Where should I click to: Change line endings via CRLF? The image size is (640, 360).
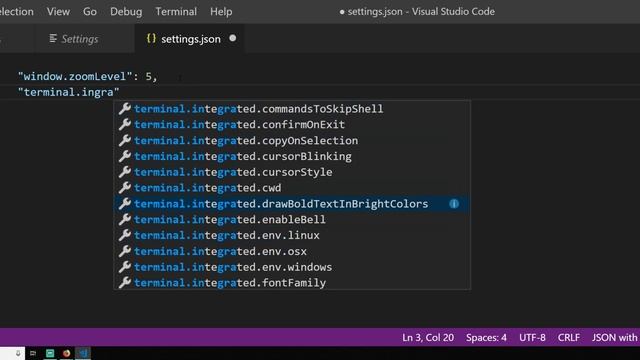(569, 338)
